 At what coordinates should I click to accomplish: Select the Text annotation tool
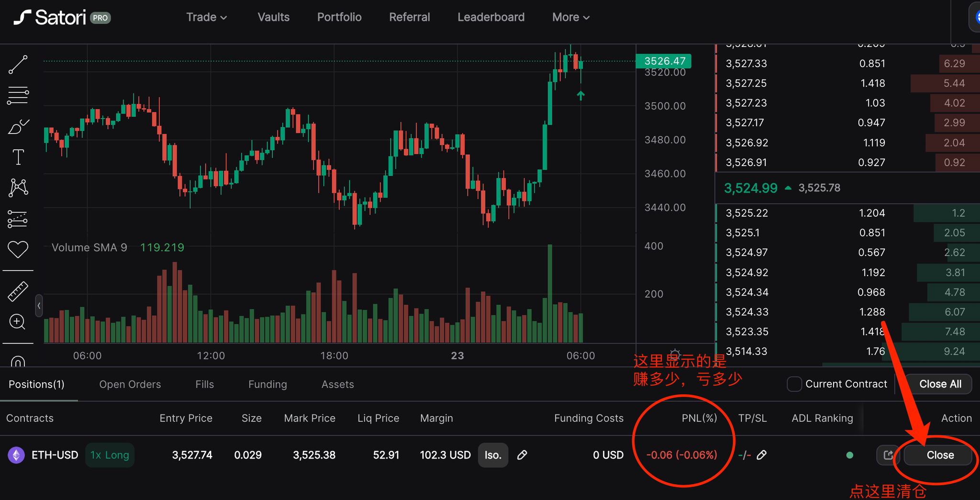tap(18, 157)
